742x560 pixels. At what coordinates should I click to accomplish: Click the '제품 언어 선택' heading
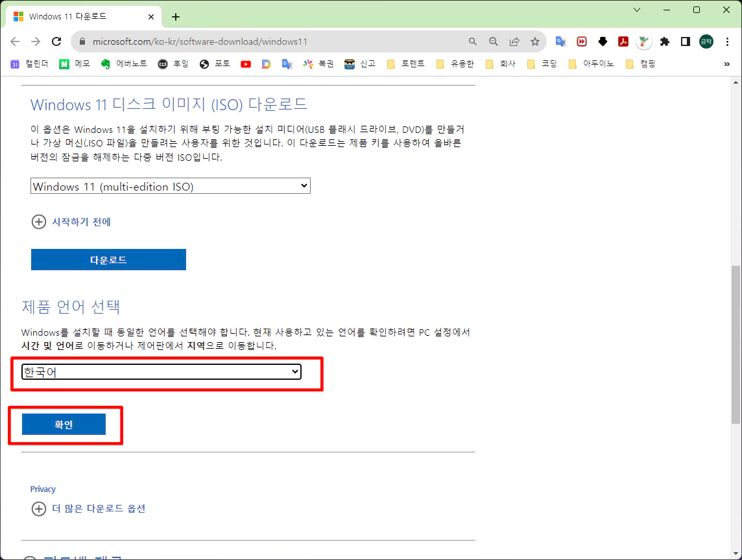click(x=71, y=307)
